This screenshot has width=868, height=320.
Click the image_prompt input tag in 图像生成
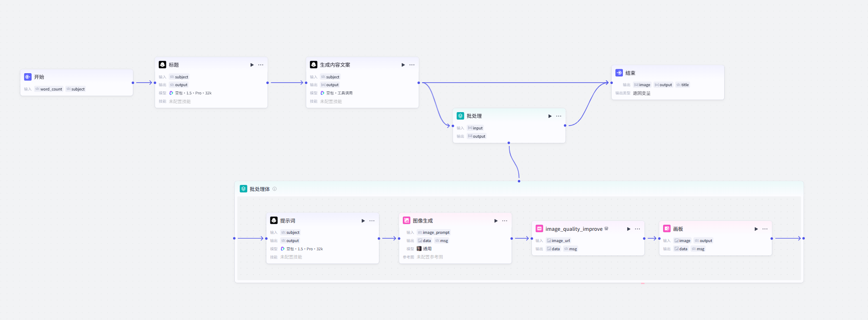[x=434, y=233]
